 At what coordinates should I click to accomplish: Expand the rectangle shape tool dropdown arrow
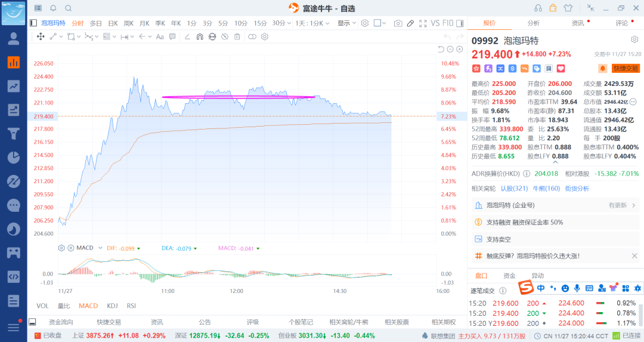click(x=79, y=36)
